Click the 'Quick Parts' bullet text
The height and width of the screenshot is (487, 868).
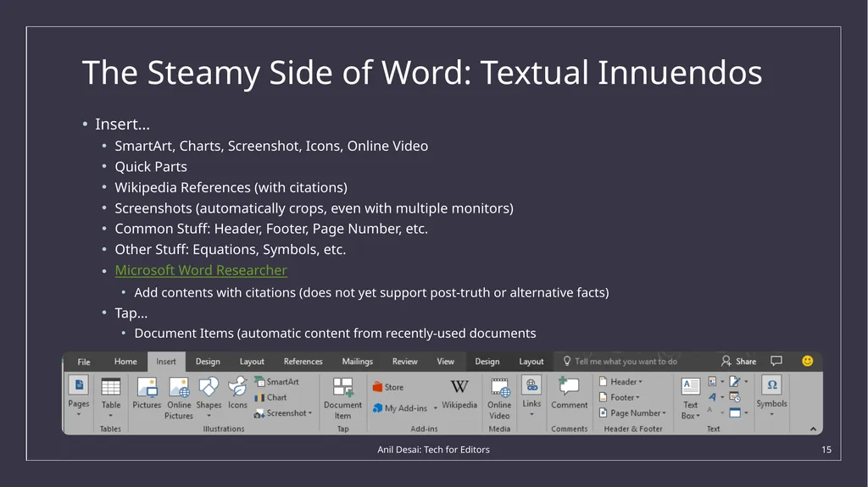[x=151, y=167]
